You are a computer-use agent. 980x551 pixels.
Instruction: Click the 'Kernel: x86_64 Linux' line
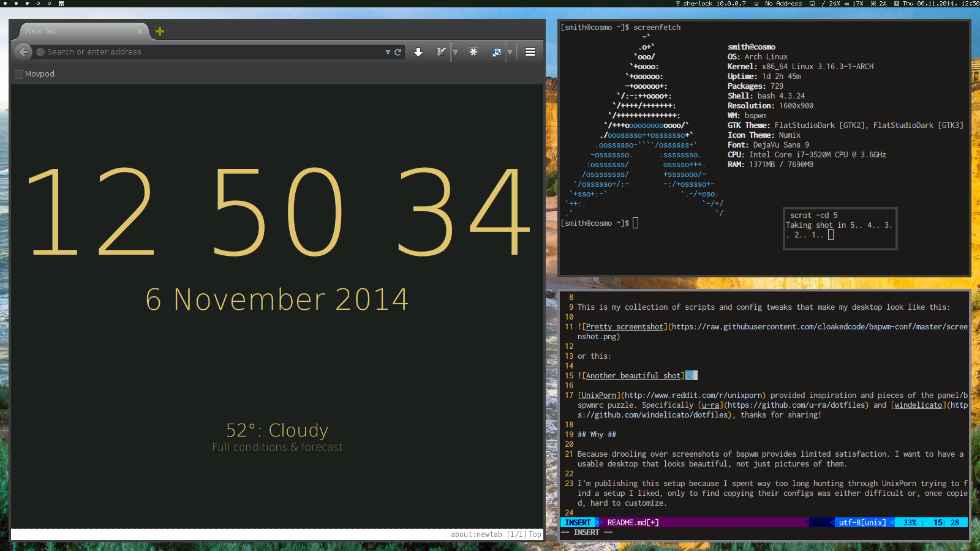tap(801, 67)
